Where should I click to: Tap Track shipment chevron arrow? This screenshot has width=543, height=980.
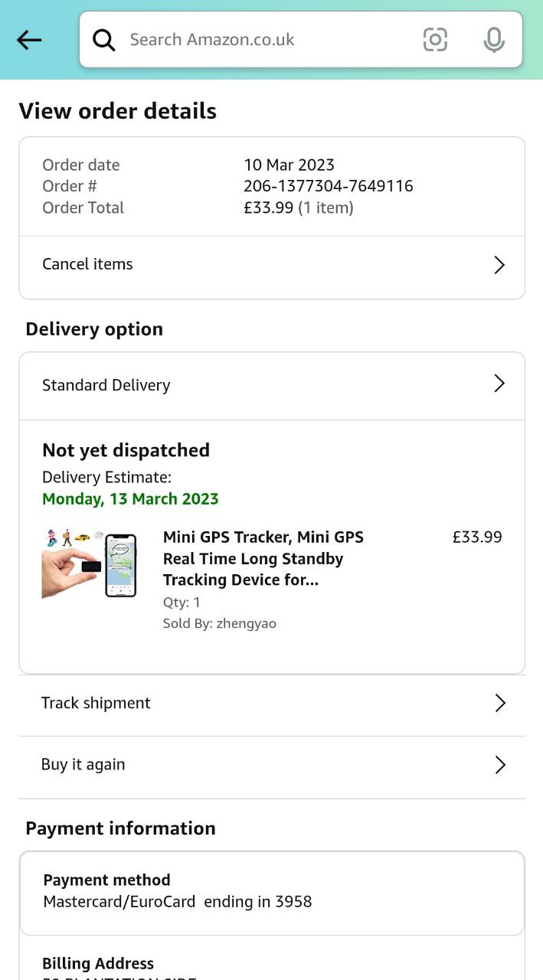pos(500,703)
